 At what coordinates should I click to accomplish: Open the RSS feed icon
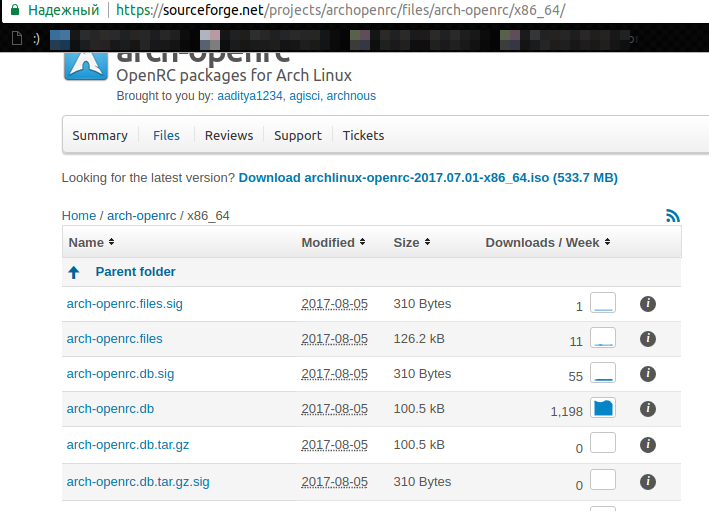673,216
